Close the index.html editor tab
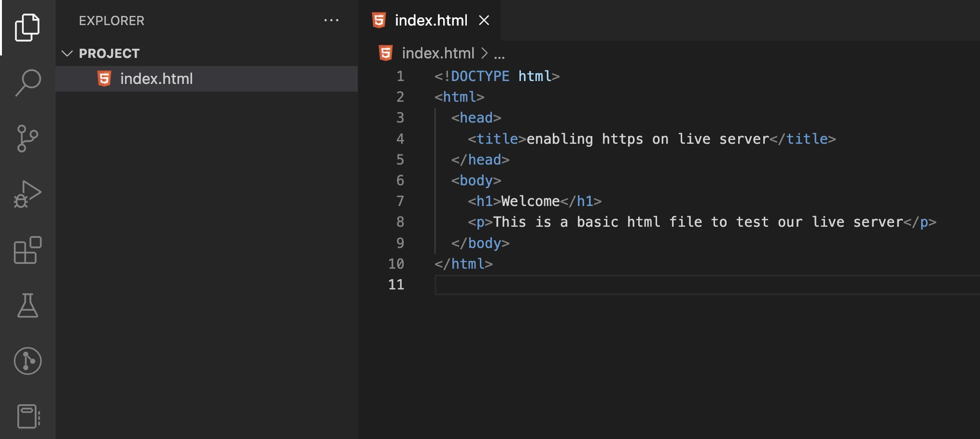Viewport: 980px width, 439px height. coord(484,20)
